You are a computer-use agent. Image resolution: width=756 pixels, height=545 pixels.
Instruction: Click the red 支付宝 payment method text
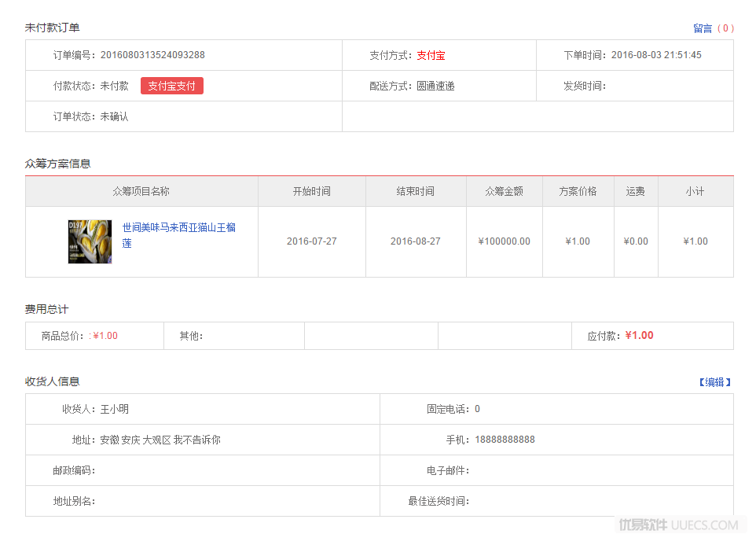coord(431,56)
